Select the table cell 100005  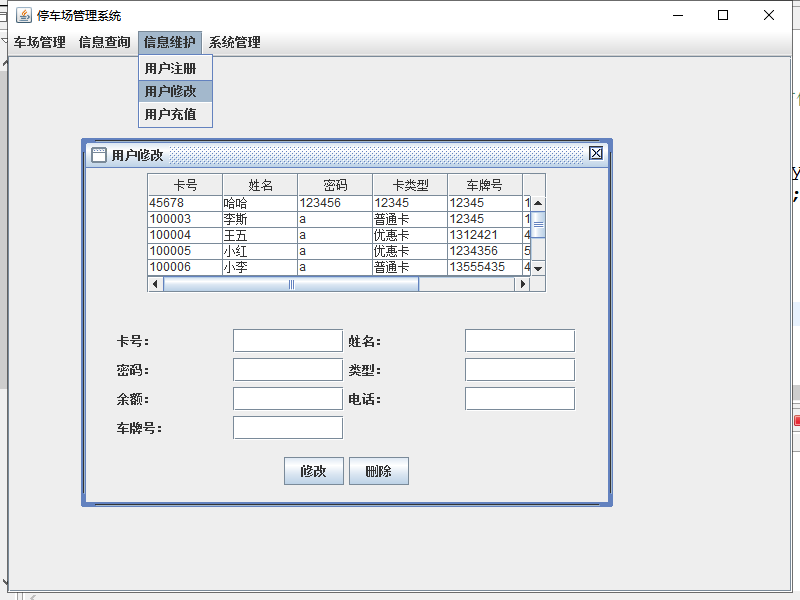tap(185, 251)
